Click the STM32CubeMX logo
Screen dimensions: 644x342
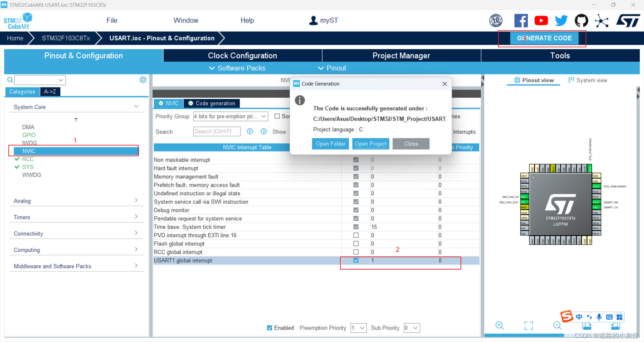[18, 21]
